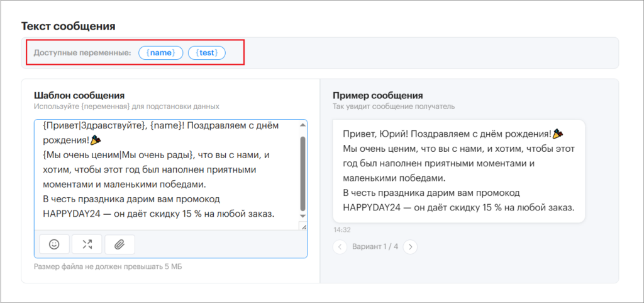The width and height of the screenshot is (644, 303).
Task: Click the preview message bubble
Action: point(458,171)
